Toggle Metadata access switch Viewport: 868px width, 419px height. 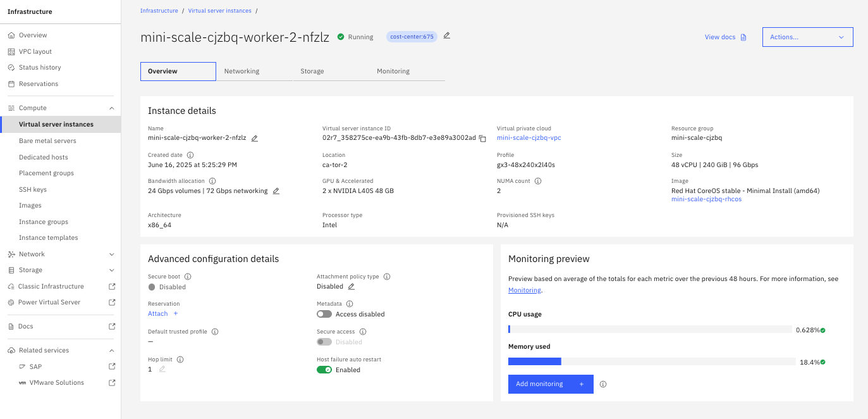324,314
